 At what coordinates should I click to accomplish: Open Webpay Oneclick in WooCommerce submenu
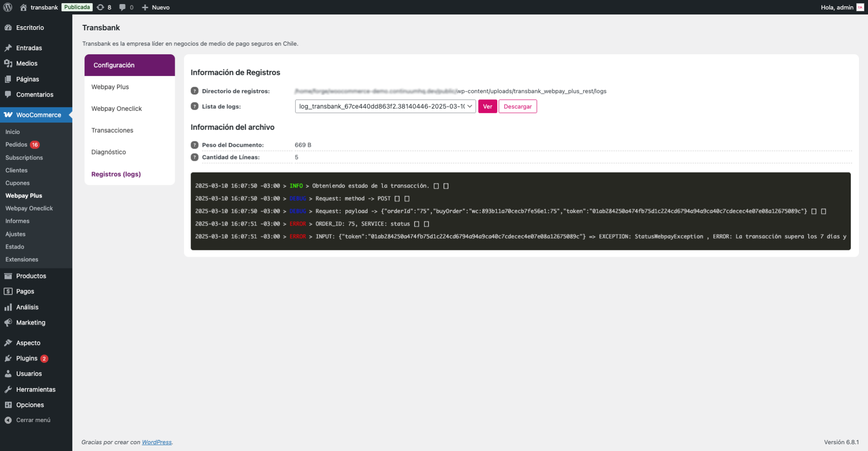[29, 208]
